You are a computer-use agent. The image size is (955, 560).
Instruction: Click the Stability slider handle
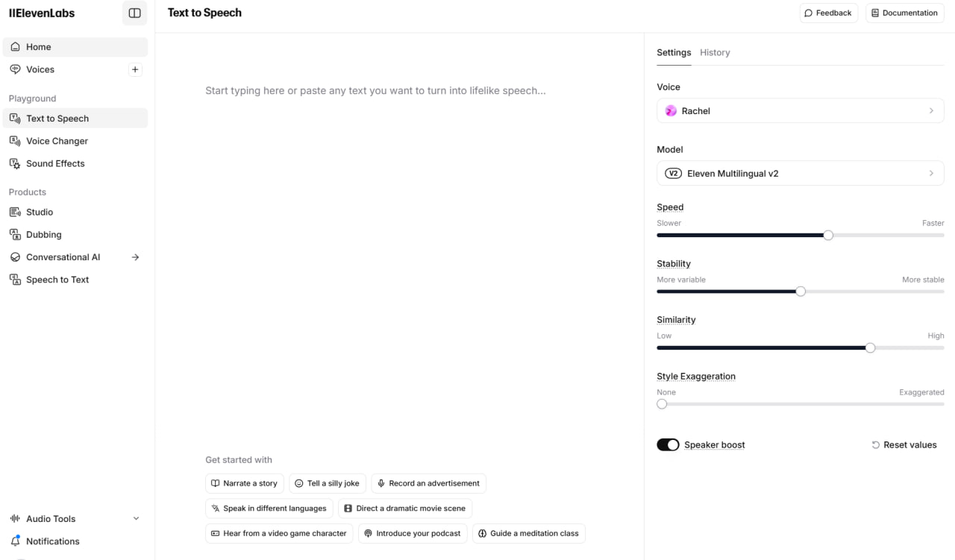801,292
